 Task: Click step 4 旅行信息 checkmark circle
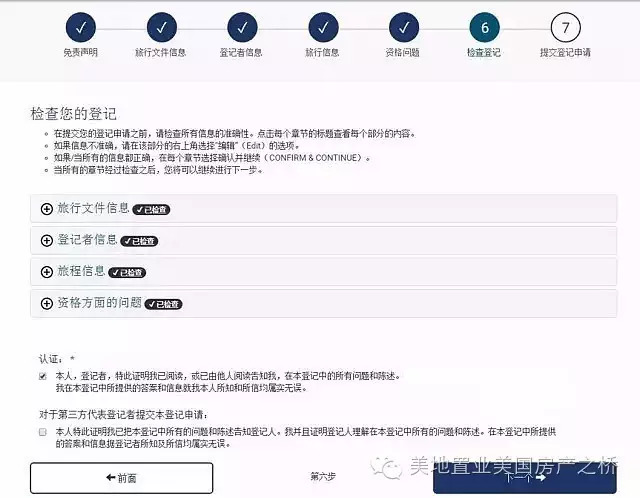323,27
